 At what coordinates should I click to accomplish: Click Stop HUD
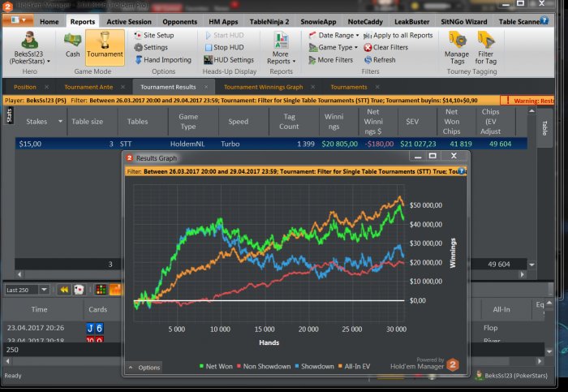[x=224, y=47]
